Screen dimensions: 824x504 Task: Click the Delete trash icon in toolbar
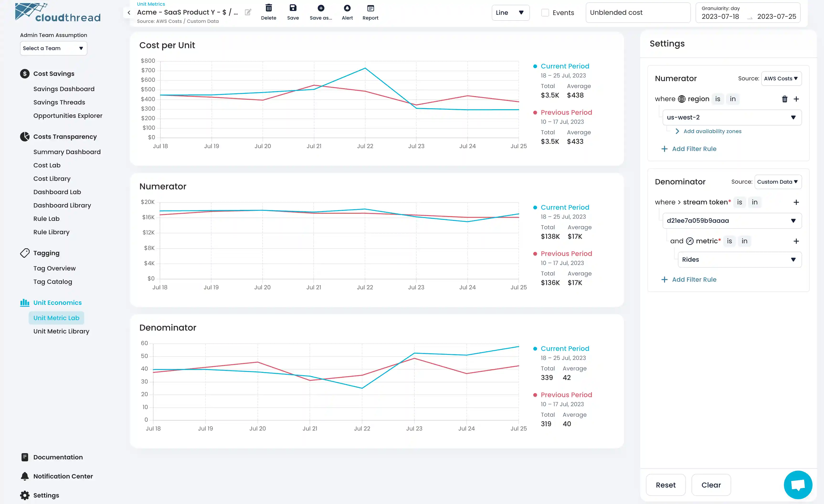pyautogui.click(x=269, y=8)
